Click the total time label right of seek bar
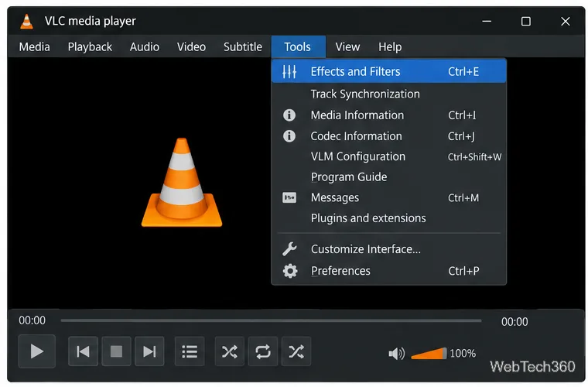The height and width of the screenshot is (387, 588). pyautogui.click(x=514, y=322)
